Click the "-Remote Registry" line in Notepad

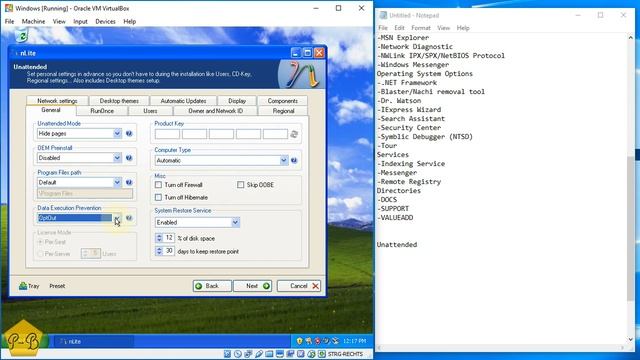pyautogui.click(x=409, y=182)
